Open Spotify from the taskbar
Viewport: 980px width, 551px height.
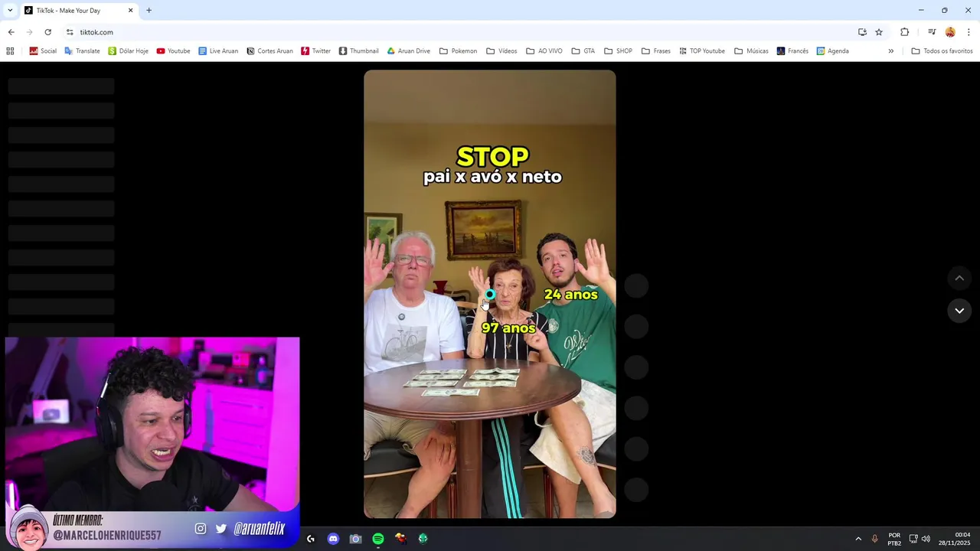point(378,539)
